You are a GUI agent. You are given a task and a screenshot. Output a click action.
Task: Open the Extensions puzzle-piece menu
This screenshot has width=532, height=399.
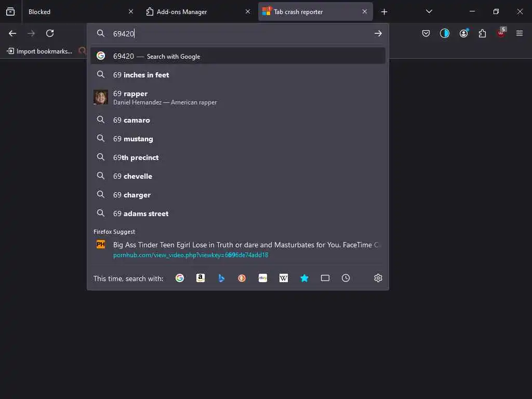(482, 33)
